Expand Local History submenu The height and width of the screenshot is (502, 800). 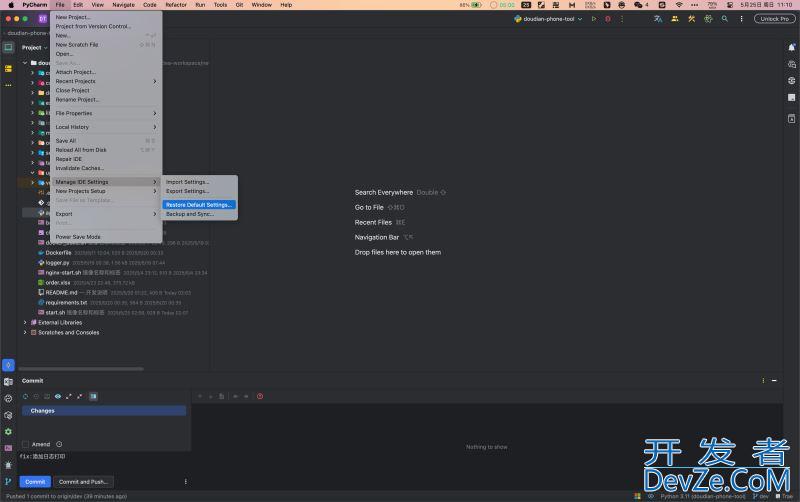click(106, 127)
